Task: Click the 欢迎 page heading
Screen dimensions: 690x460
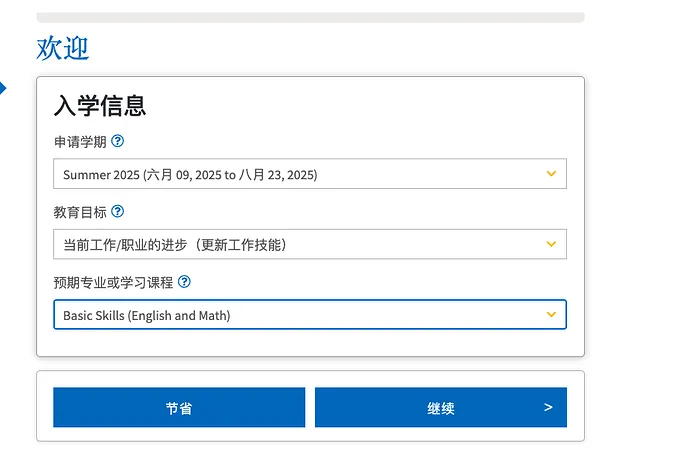Action: [x=63, y=48]
